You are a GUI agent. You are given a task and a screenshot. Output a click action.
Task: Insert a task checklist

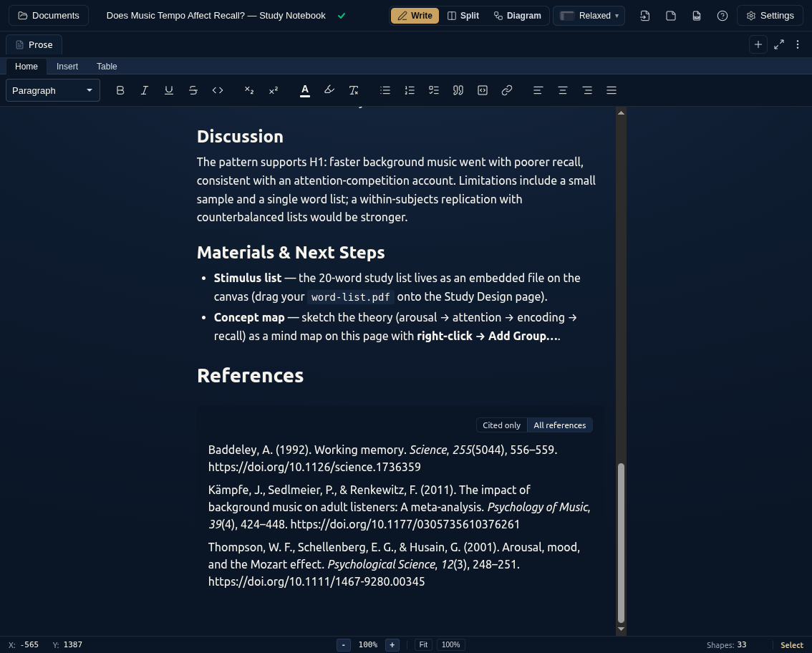[x=434, y=91]
